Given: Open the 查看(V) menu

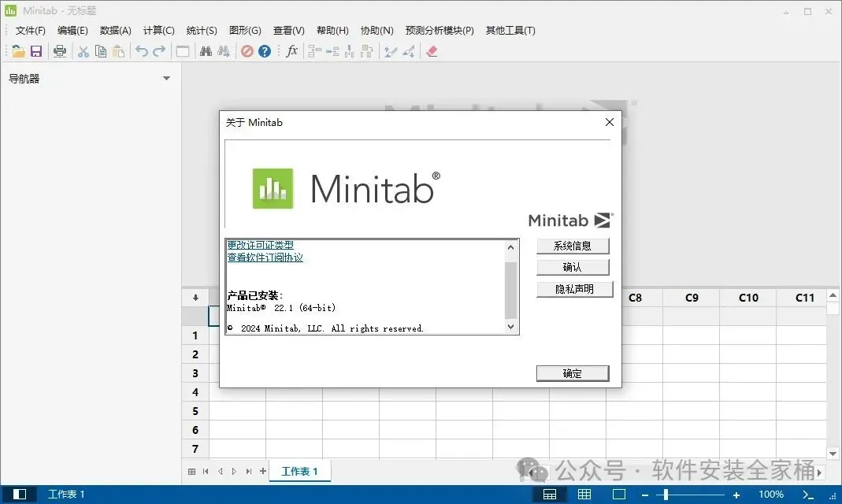Looking at the screenshot, I should [288, 31].
